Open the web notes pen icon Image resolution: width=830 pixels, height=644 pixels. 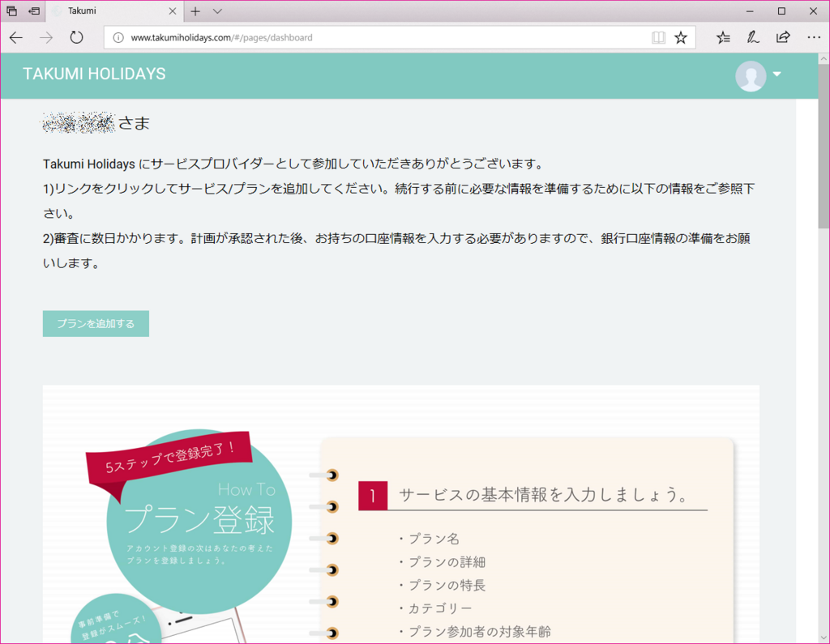[753, 37]
